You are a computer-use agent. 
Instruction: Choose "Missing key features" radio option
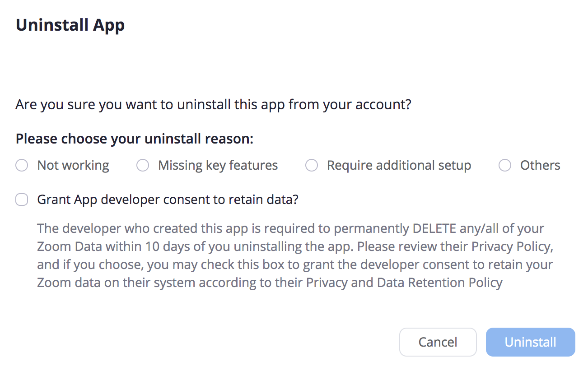pyautogui.click(x=143, y=166)
